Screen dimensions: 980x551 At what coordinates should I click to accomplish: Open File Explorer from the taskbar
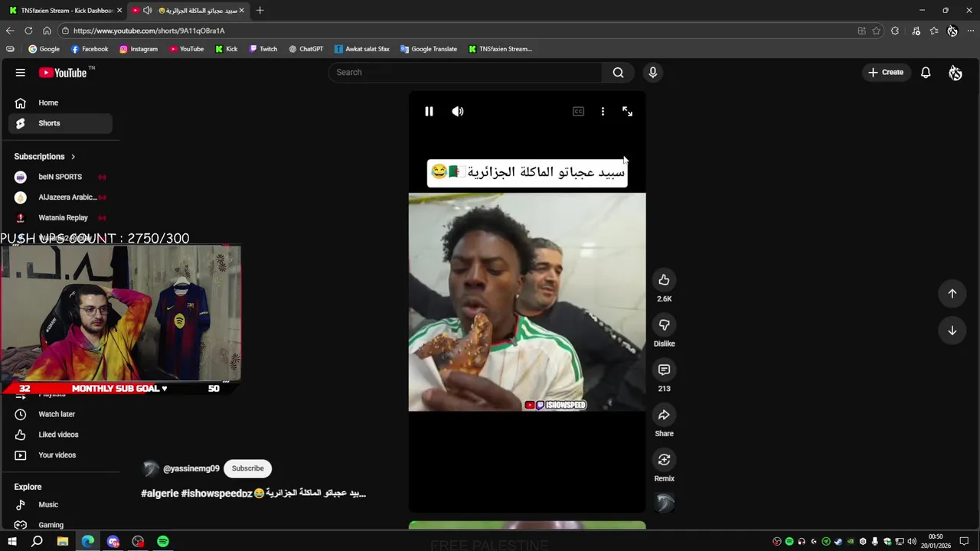click(63, 542)
